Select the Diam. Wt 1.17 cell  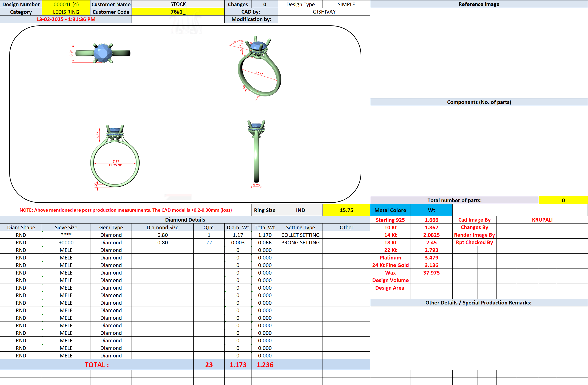click(238, 235)
